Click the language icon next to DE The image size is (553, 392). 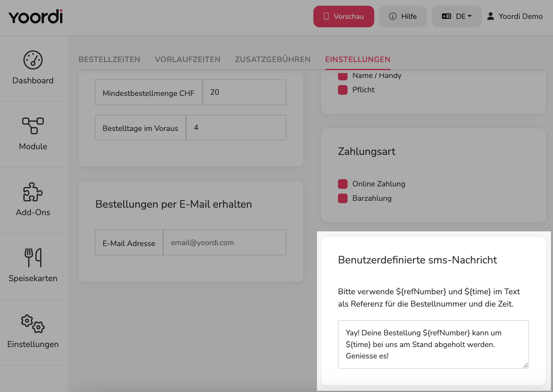pos(446,16)
